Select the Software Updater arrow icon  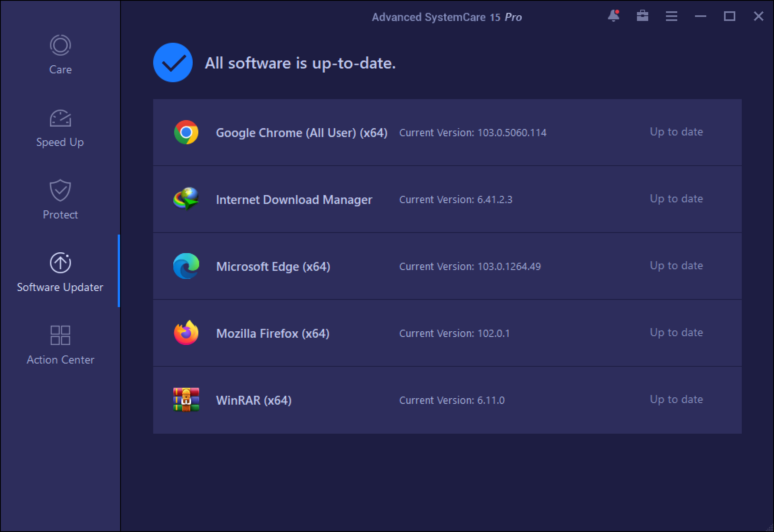(60, 263)
